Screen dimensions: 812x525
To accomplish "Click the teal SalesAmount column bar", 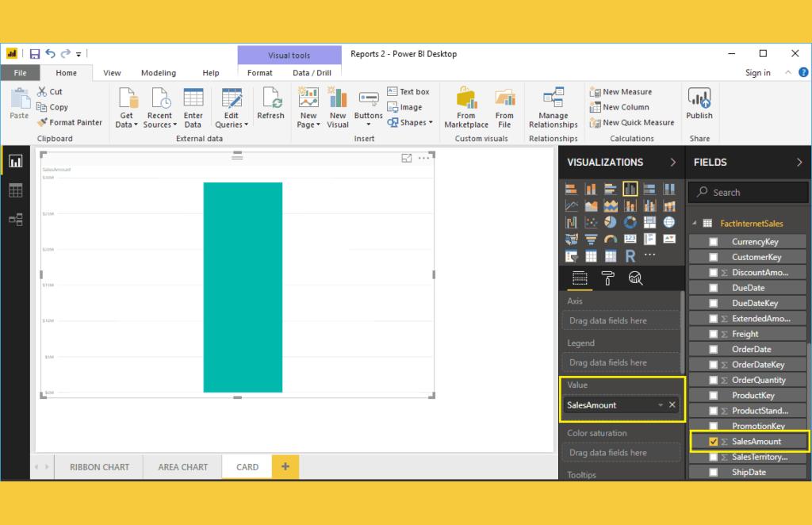I will coord(243,287).
